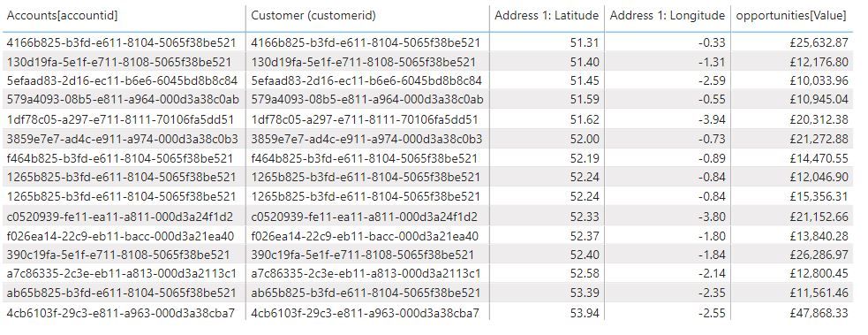Click latitude value 52.37

point(585,236)
